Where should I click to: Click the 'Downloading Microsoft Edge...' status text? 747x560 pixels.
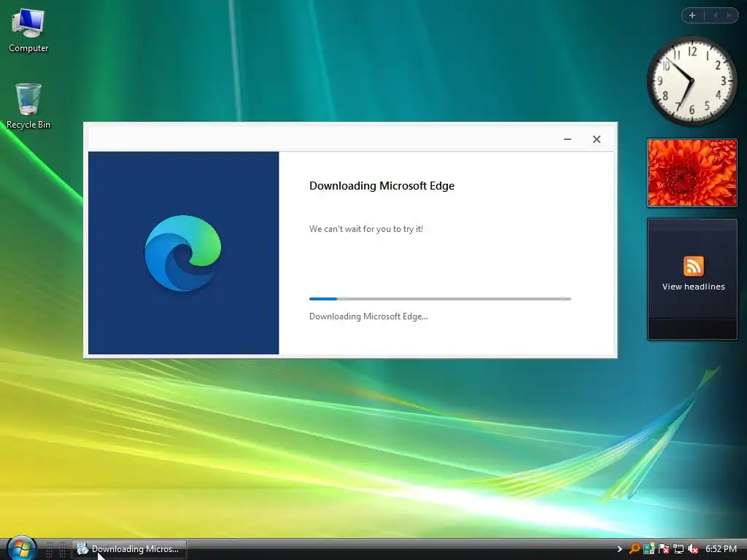[x=368, y=316]
